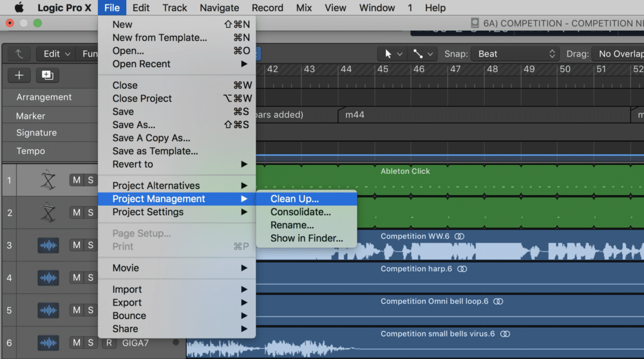Open the Track menu in menu bar

click(175, 8)
